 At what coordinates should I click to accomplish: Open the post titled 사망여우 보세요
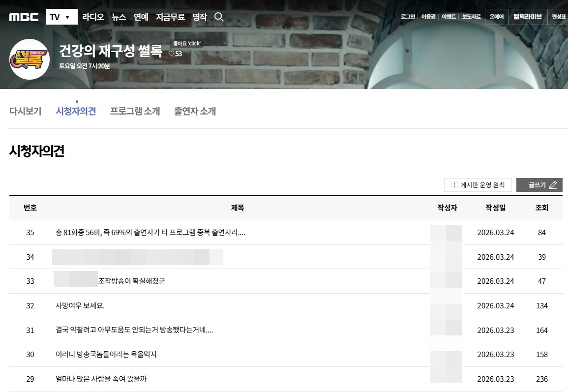pos(80,306)
